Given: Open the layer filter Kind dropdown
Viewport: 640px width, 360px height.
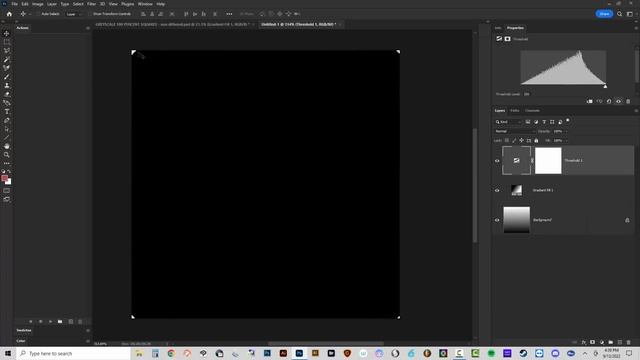Looking at the screenshot, I should [508, 122].
